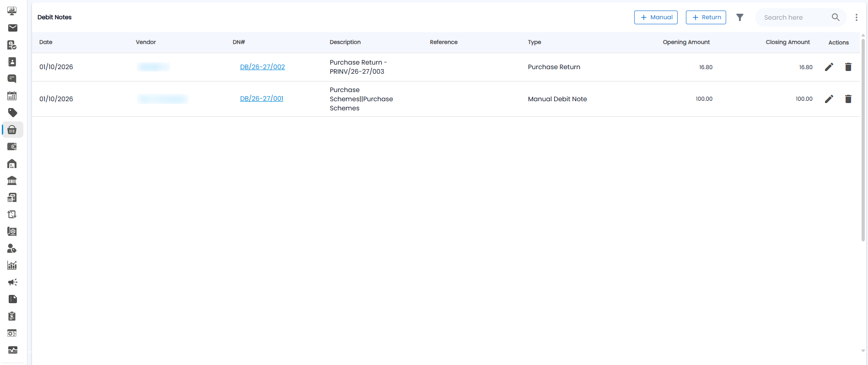This screenshot has height=365, width=868.
Task: Edit debit note DB/26-27/001
Action: tap(829, 99)
